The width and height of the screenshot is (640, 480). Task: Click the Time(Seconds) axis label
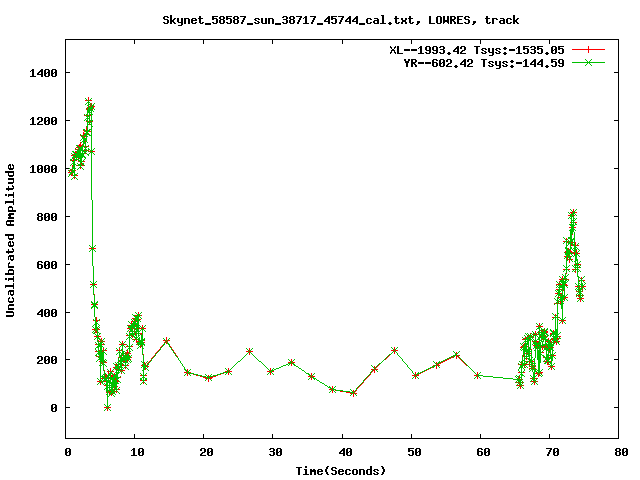tap(340, 471)
